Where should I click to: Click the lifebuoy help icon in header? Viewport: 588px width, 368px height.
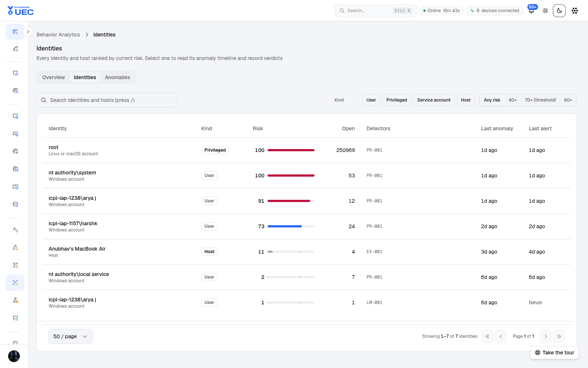pos(545,11)
